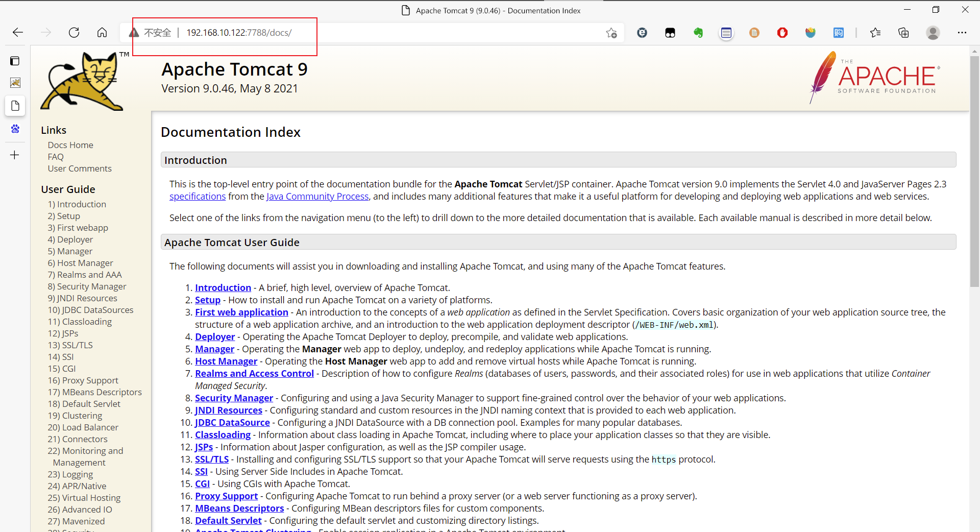
Task: Open the vertical tabs panel icon
Action: [x=15, y=61]
